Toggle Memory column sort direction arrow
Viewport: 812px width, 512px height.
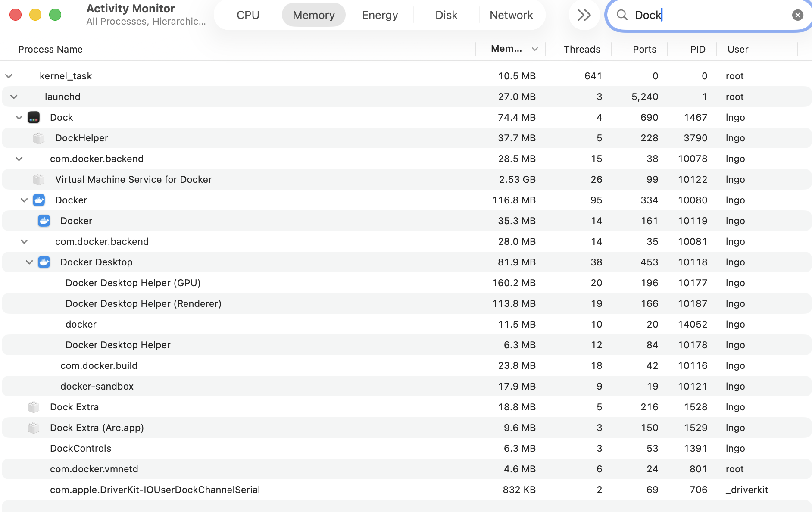535,49
